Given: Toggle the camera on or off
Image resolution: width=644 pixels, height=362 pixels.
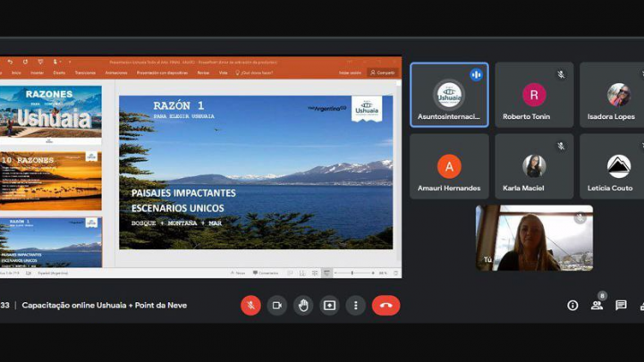Looking at the screenshot, I should coord(276,305).
